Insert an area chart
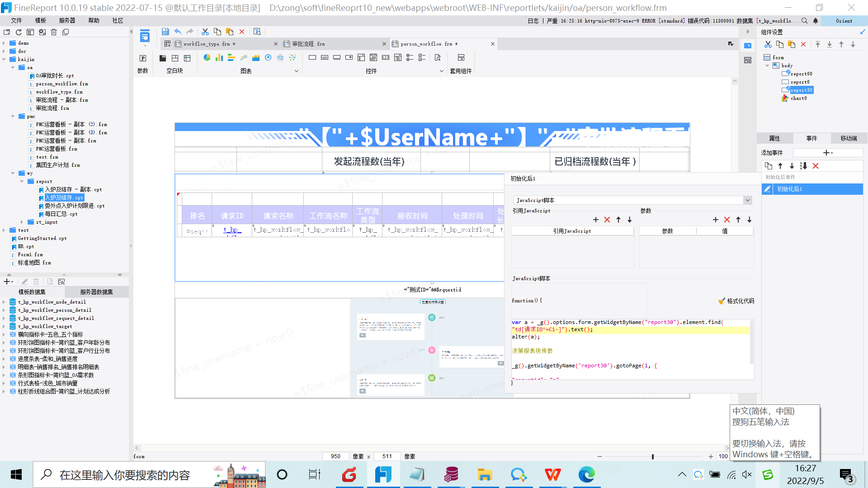 (x=256, y=57)
